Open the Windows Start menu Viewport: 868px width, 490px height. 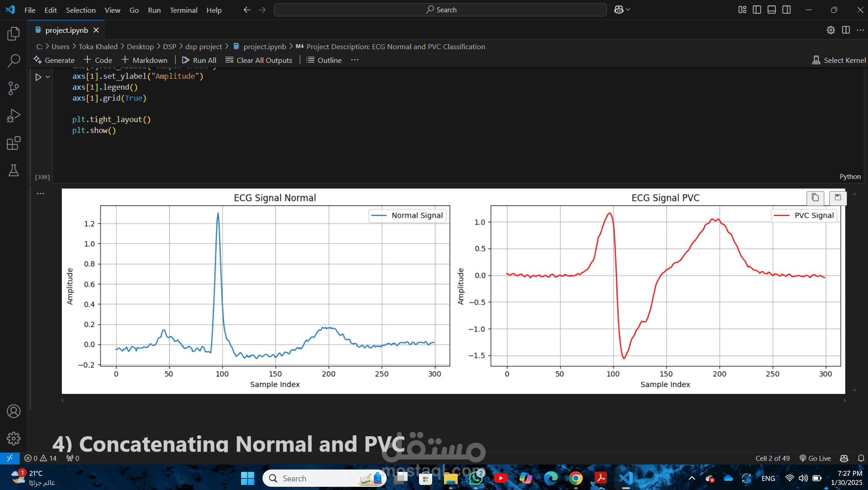(247, 478)
